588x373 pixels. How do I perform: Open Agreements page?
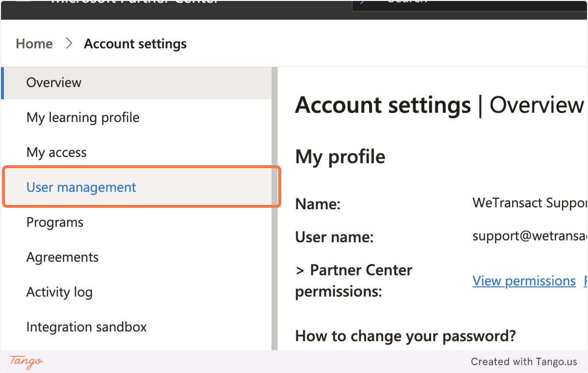tap(137, 257)
